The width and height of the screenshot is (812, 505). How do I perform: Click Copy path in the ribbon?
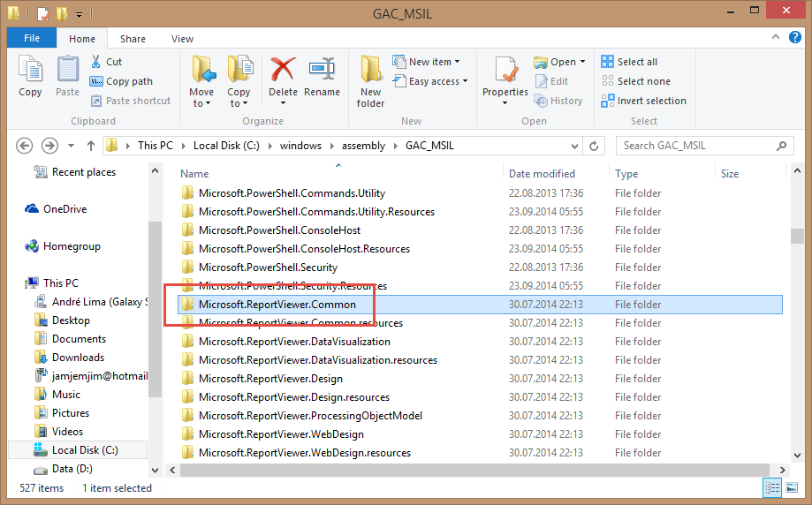(121, 81)
